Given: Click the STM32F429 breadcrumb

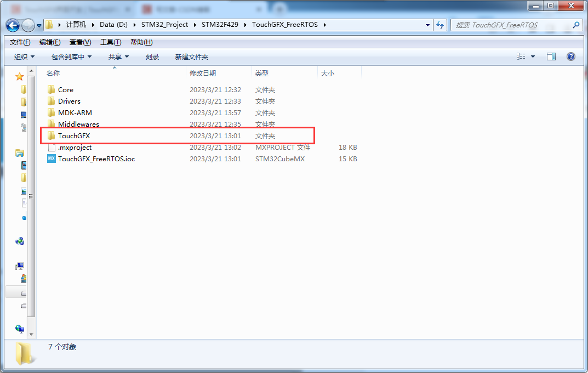Looking at the screenshot, I should pyautogui.click(x=220, y=25).
